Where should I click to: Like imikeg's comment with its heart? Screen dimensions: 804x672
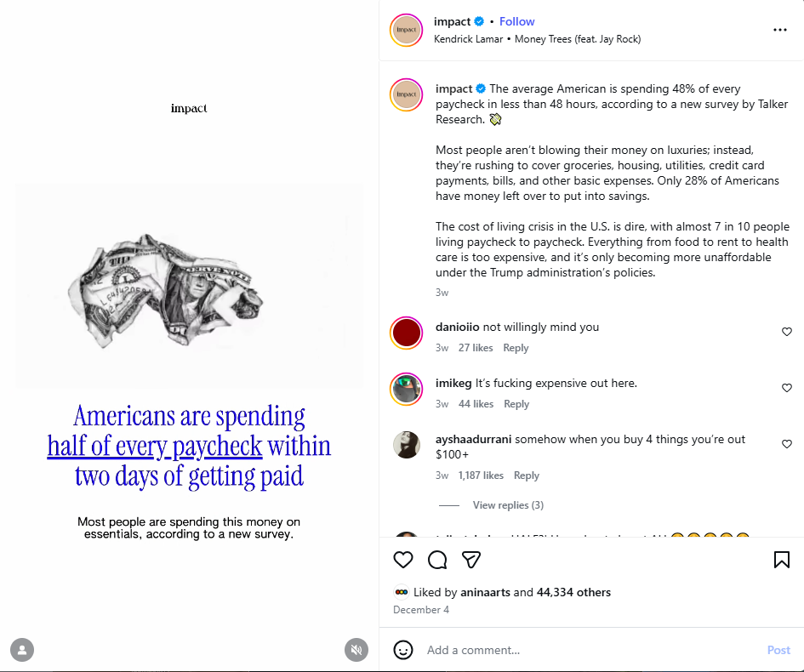click(x=786, y=388)
